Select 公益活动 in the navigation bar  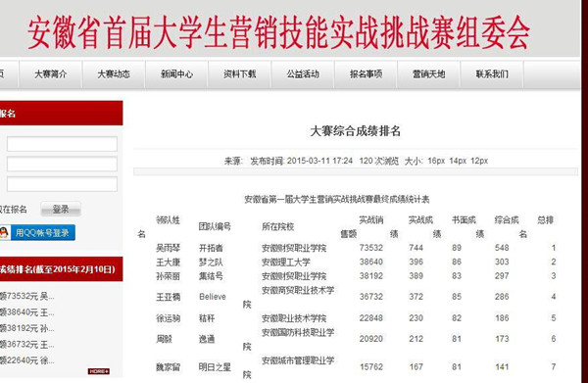[x=303, y=74]
